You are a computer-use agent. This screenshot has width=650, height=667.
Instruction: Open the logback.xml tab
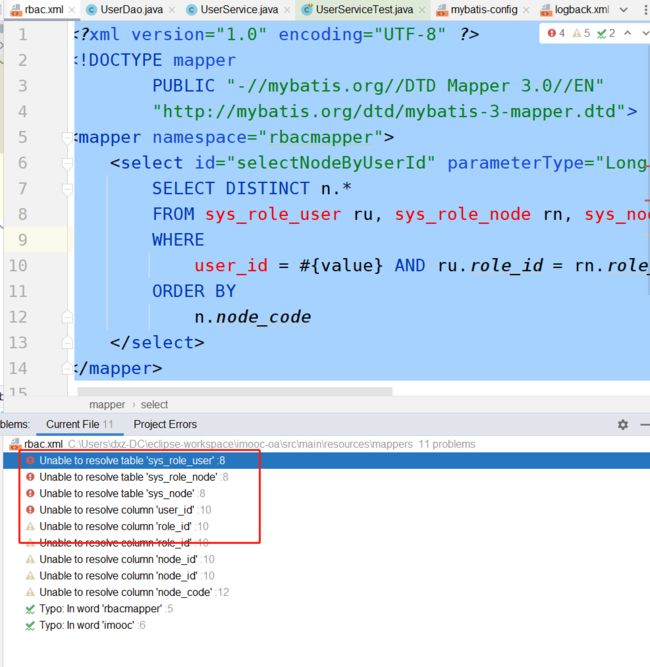[575, 9]
